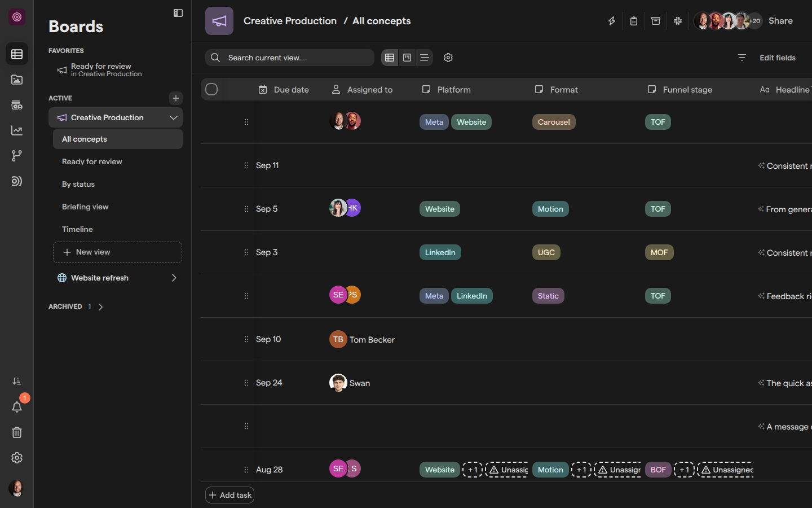Collapse the Boards sidebar panel icon

[x=178, y=13]
